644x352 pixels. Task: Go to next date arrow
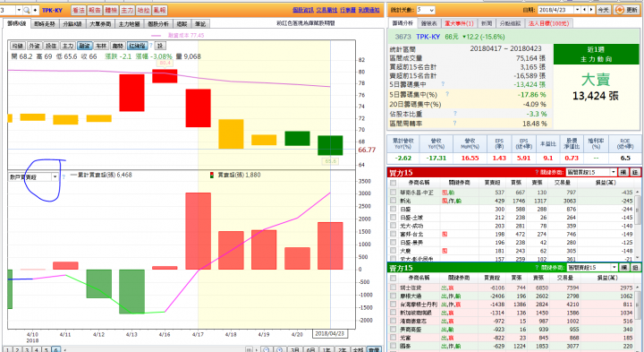[x=592, y=10]
